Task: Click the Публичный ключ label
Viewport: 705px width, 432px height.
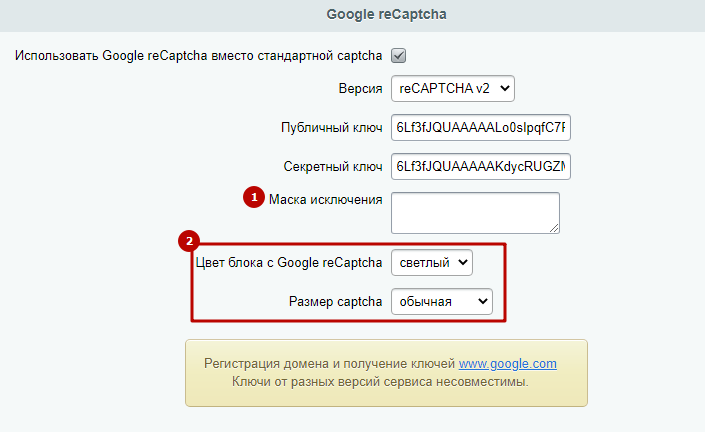Action: tap(331, 128)
